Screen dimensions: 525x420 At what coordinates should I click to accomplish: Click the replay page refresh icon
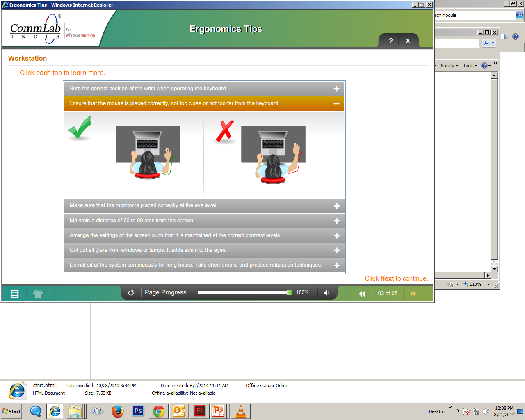pyautogui.click(x=131, y=293)
